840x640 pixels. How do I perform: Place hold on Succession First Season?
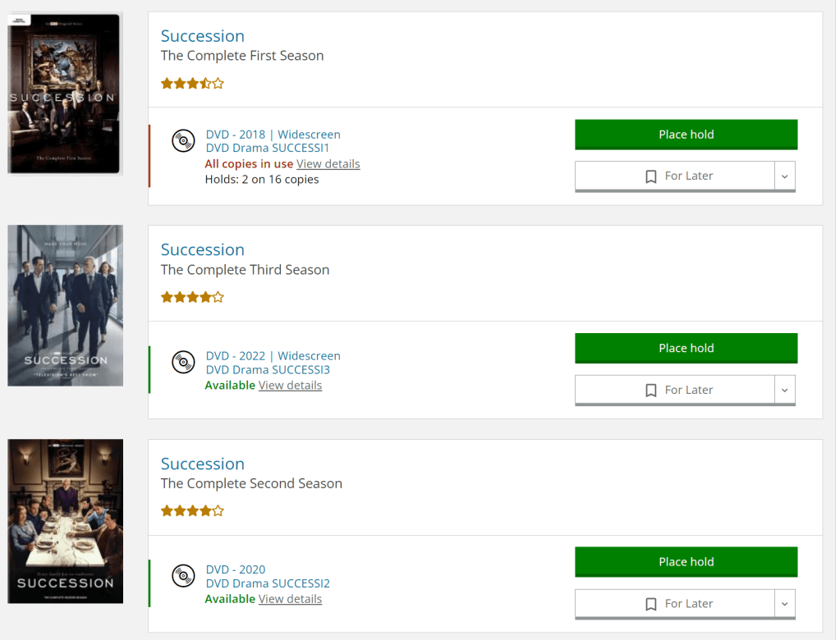tap(686, 135)
